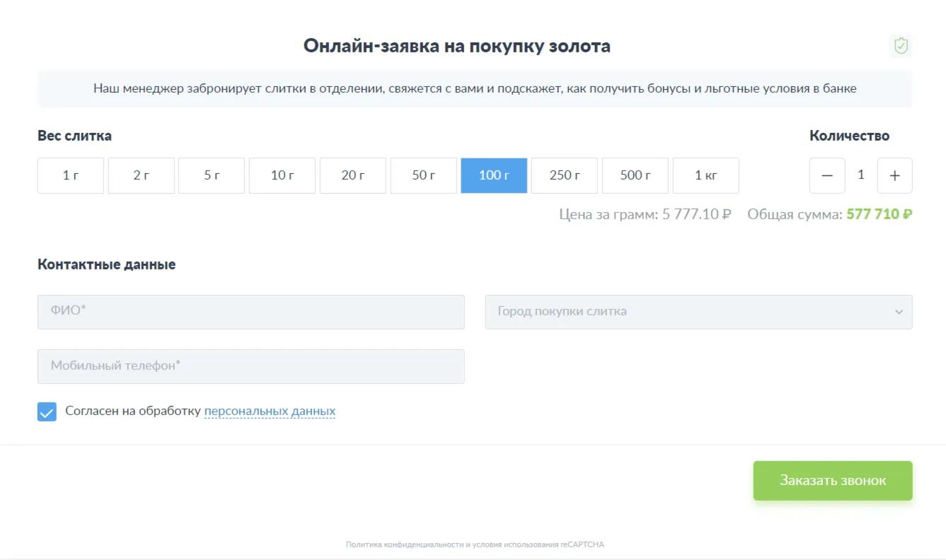Screen dimensions: 946x560
Task: Increase quantity with the plus button
Action: [x=894, y=175]
